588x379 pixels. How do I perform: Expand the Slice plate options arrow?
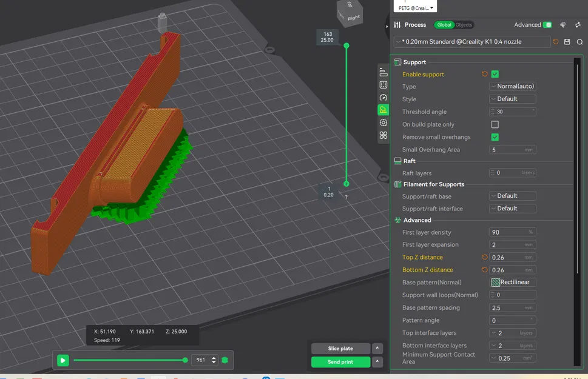coord(377,348)
